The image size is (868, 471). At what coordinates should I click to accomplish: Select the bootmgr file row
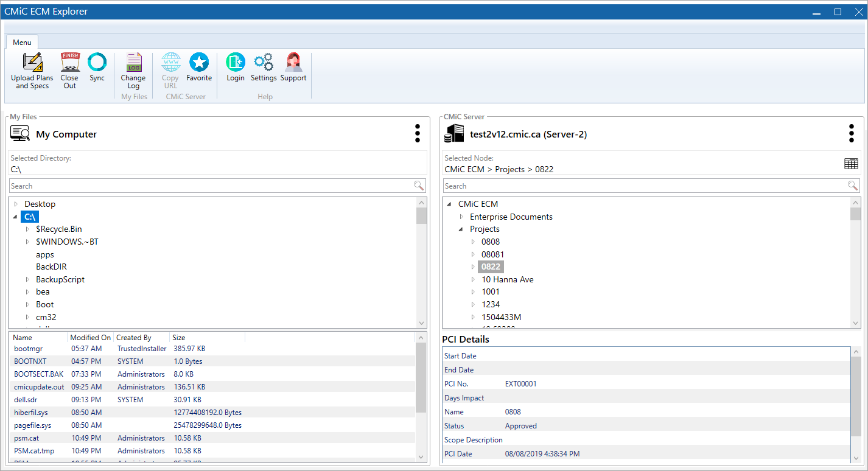(212, 349)
